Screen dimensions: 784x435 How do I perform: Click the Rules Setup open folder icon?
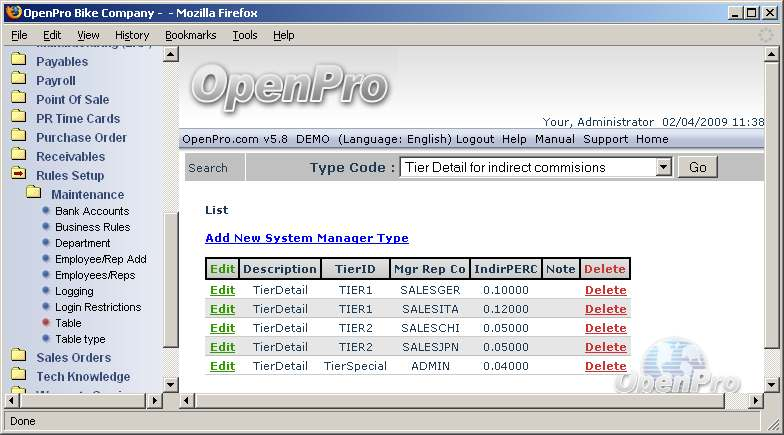coord(18,175)
